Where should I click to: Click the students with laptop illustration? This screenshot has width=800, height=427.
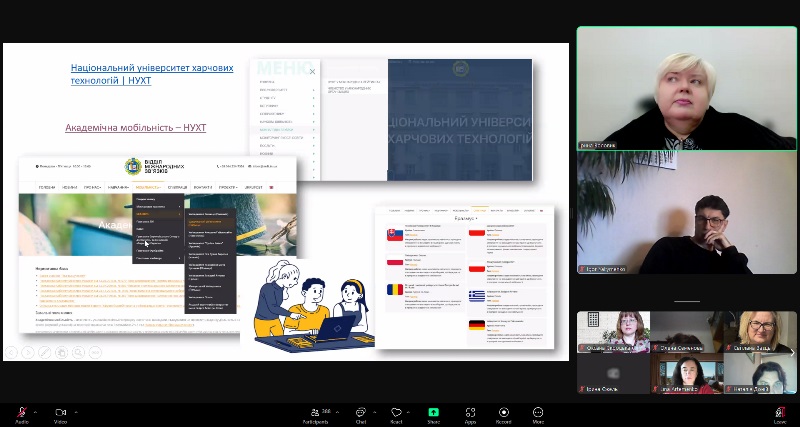312,305
